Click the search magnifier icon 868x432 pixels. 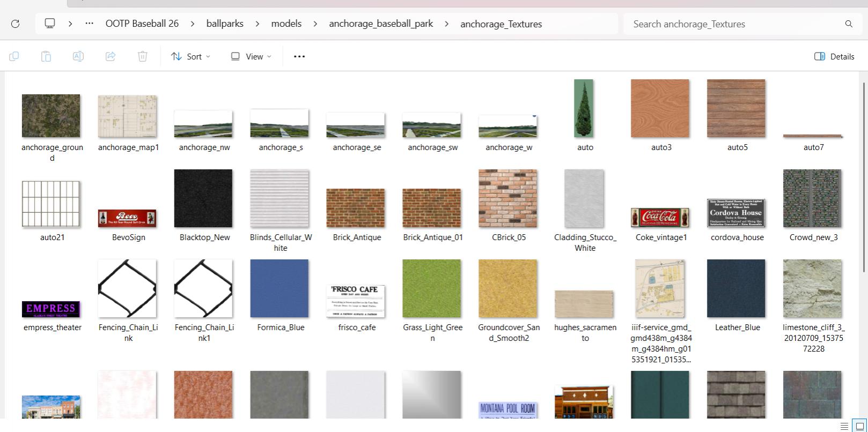point(849,24)
